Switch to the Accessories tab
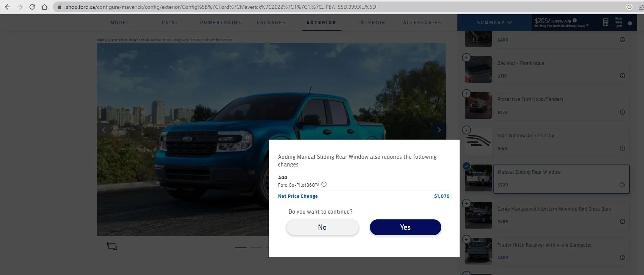Screen dimensions: 644x275 point(422,23)
